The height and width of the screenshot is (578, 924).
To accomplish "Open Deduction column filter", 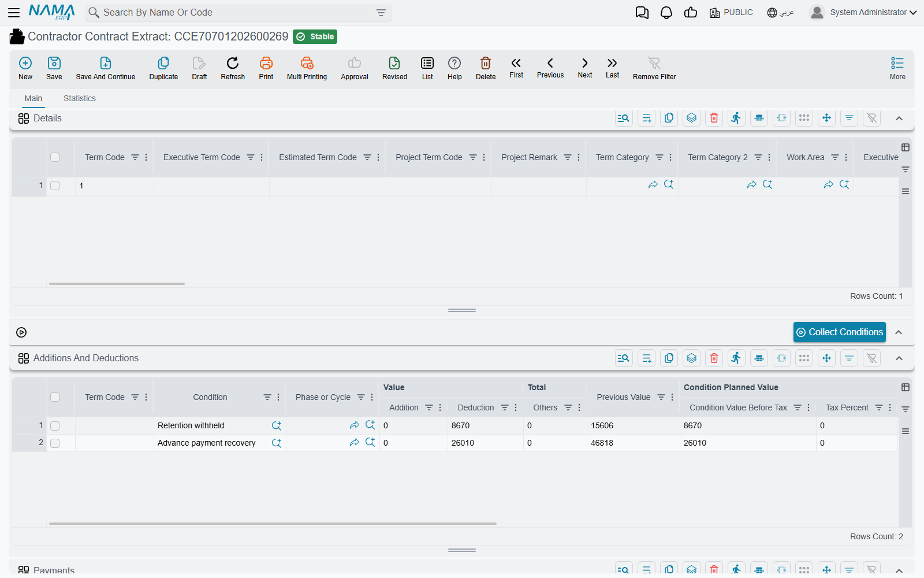I will tap(505, 407).
